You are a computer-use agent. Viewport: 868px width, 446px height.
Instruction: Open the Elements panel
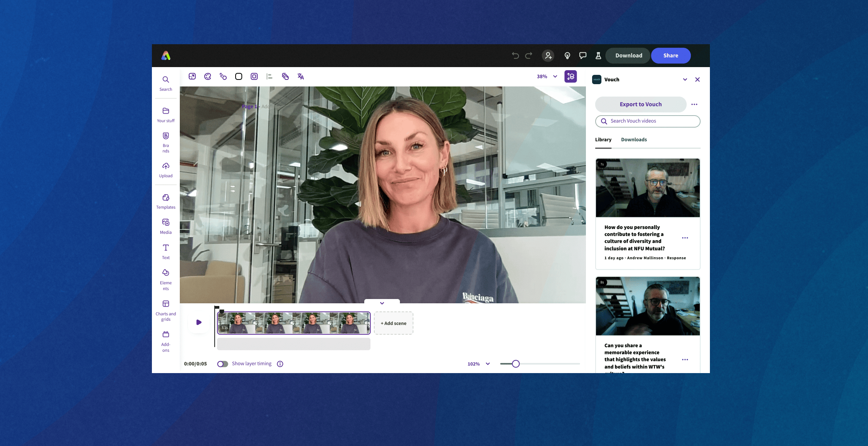[x=166, y=280]
